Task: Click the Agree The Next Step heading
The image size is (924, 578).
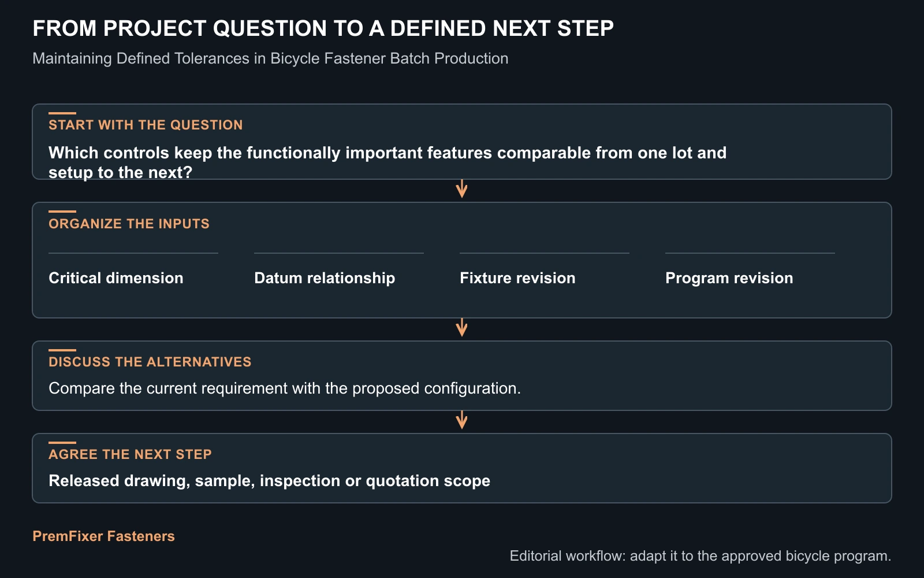Action: (x=130, y=454)
